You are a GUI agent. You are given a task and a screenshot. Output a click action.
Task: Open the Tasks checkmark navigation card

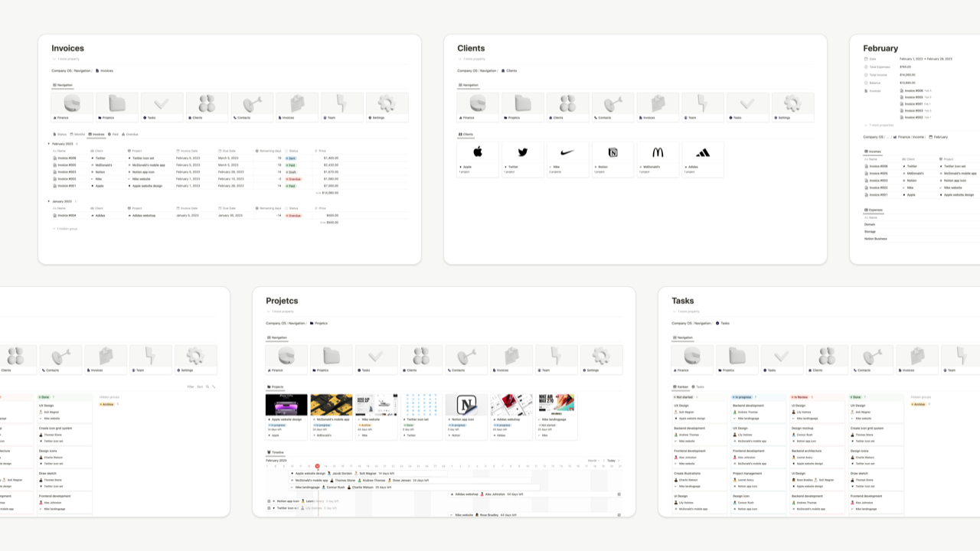tap(162, 106)
